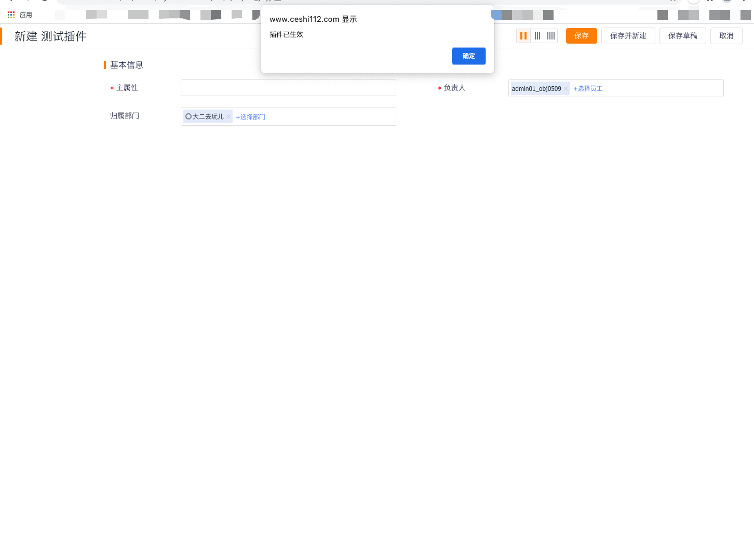
Task: Focus the 主属性 input field
Action: click(288, 88)
